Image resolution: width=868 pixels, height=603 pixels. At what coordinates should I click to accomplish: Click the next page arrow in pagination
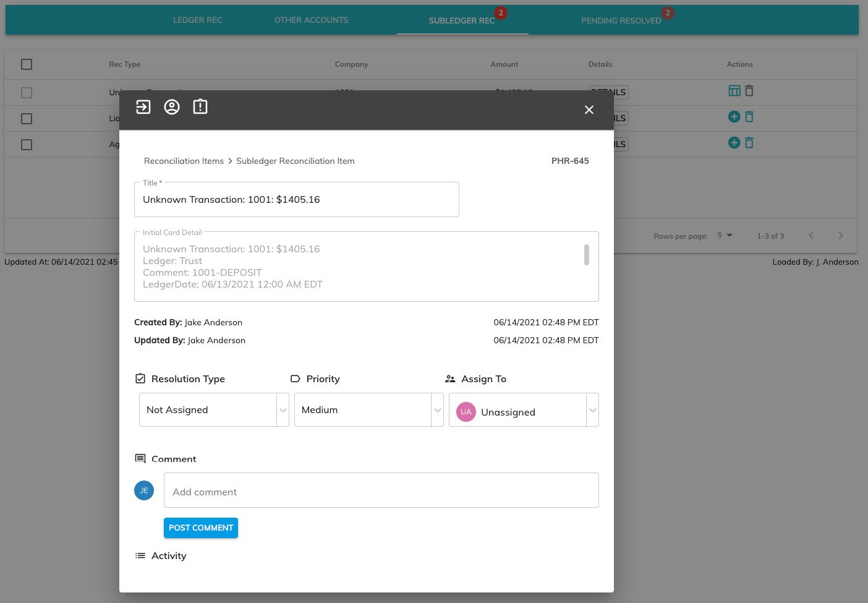point(840,236)
